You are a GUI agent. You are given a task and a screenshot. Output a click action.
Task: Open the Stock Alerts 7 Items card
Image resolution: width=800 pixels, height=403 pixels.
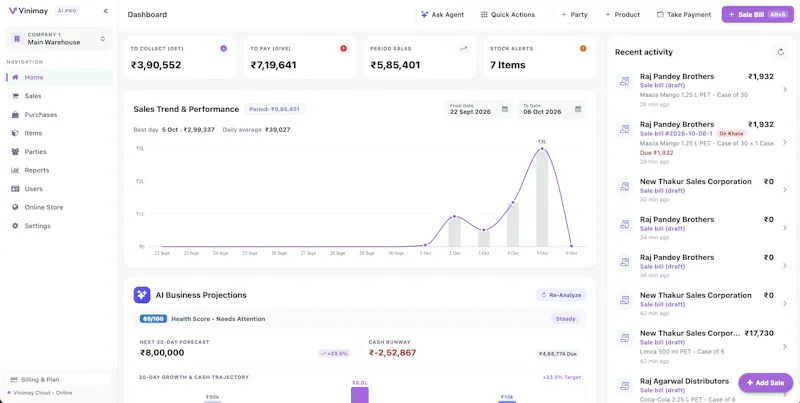[x=540, y=58]
